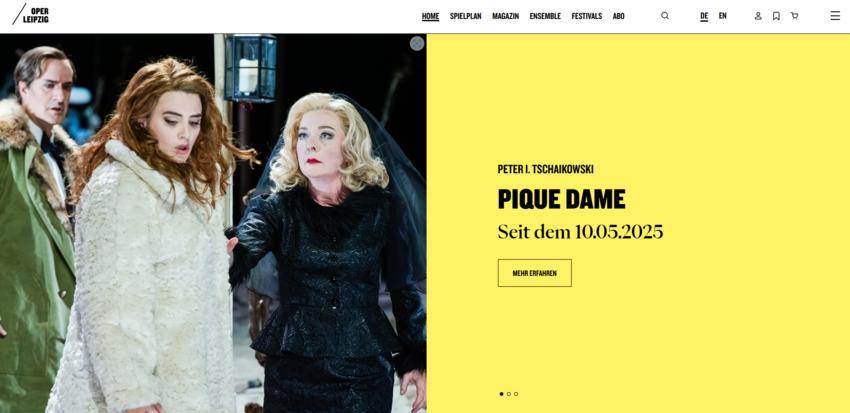The image size is (850, 413).
Task: Open the Festivals menu item
Action: [587, 16]
